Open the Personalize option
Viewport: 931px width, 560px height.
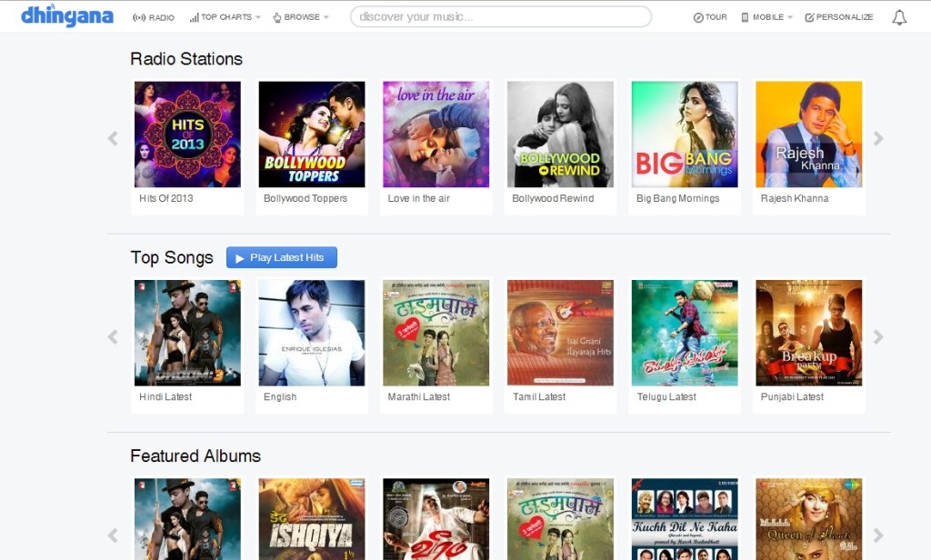click(839, 17)
